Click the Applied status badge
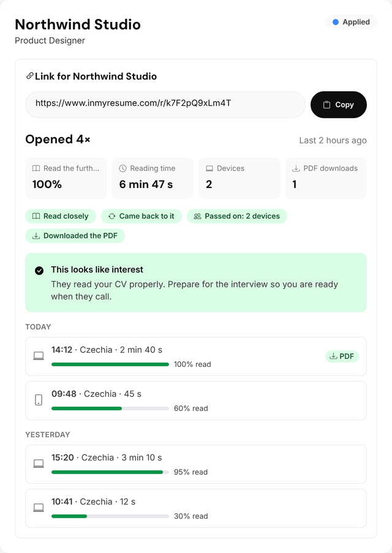 [351, 22]
